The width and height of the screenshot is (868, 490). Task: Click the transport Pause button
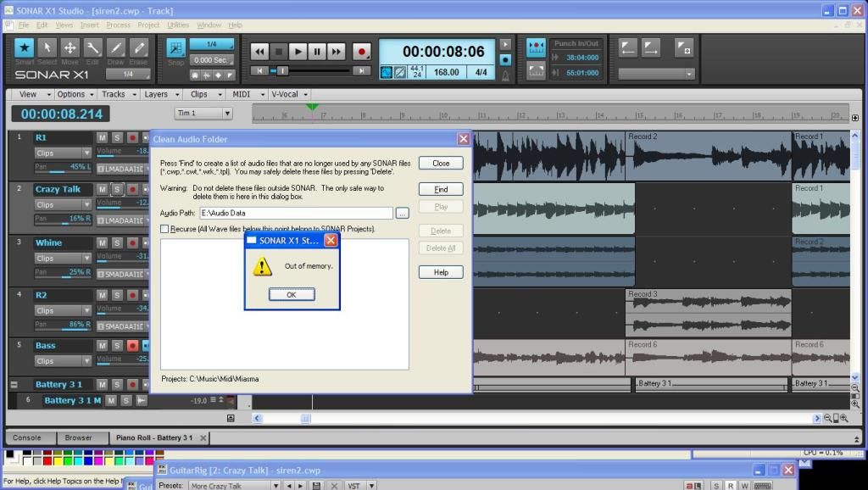tap(317, 52)
